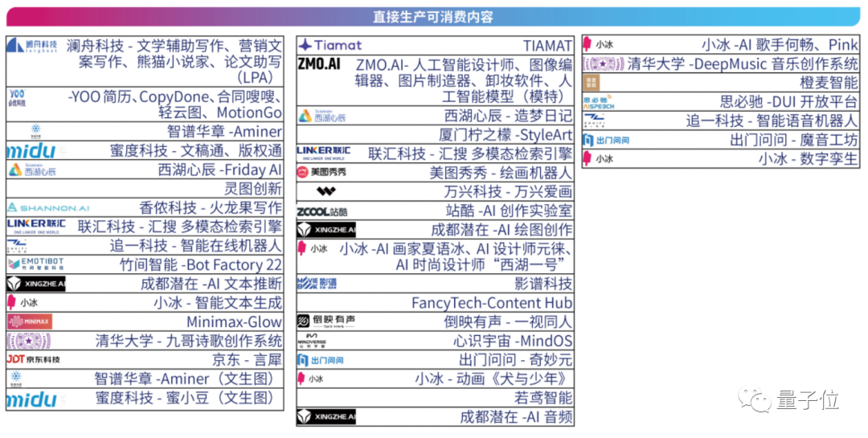Screen dimensions: 868x438
Task: Click the ZCOOL站酷 logo
Action: [322, 211]
